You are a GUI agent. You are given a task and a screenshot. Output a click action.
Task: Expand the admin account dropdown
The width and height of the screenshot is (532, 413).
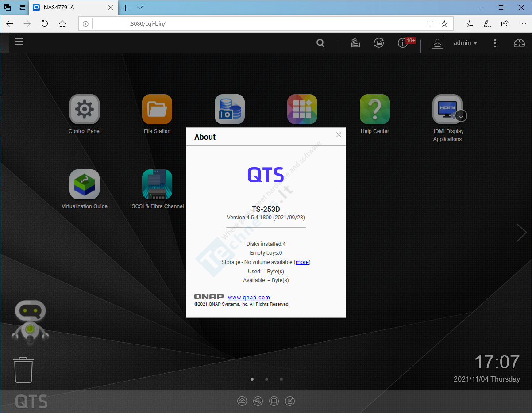click(465, 43)
